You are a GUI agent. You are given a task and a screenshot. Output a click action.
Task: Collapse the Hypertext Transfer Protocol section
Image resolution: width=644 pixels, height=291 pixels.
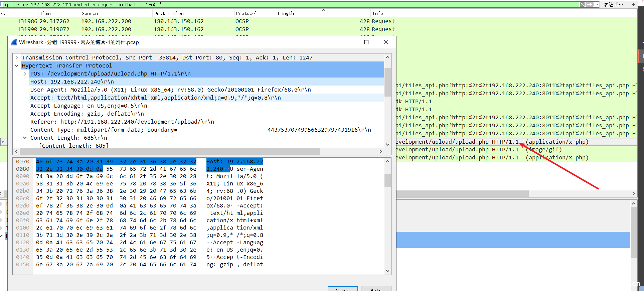pyautogui.click(x=17, y=66)
